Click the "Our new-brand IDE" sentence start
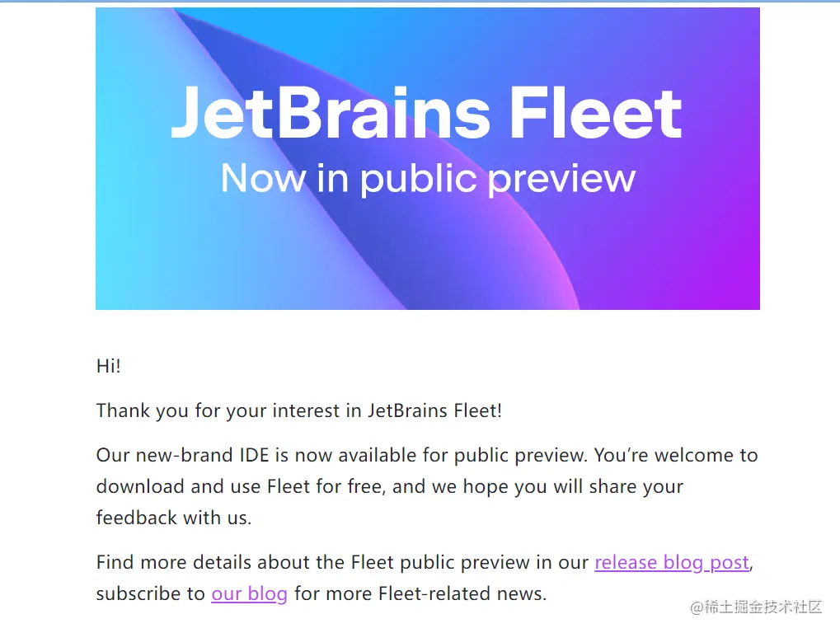Image resolution: width=840 pixels, height=633 pixels. tap(165, 455)
